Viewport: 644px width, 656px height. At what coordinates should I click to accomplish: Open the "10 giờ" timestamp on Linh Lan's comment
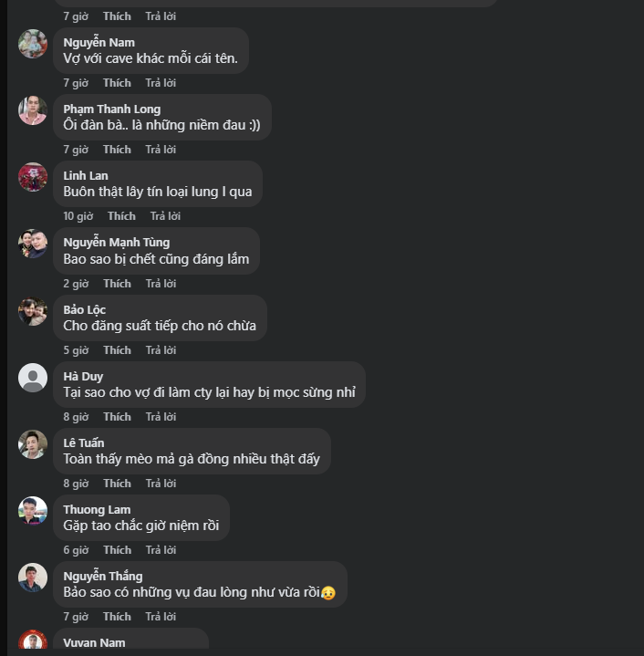pos(78,216)
